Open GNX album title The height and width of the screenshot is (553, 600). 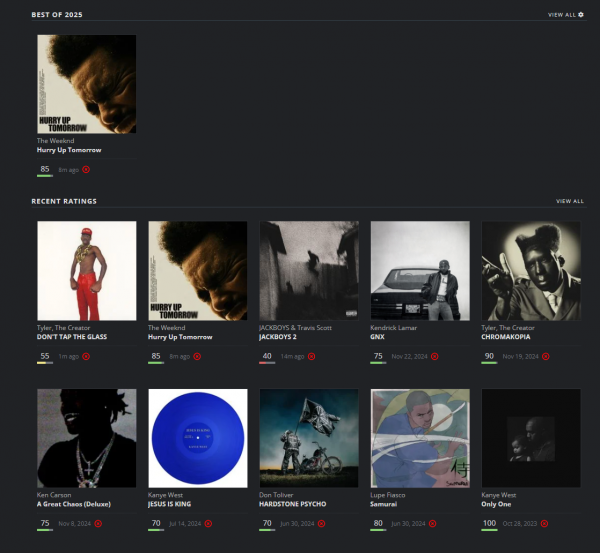pos(377,337)
